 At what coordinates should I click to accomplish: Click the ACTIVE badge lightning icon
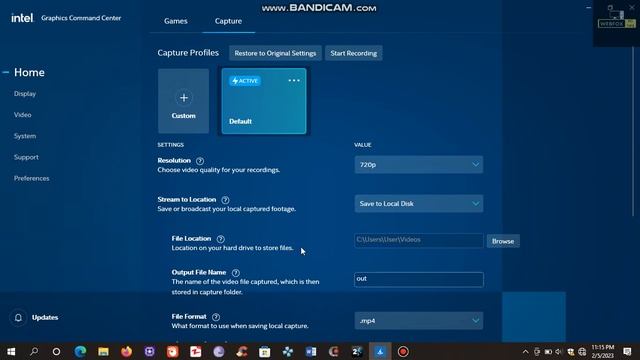coord(235,81)
